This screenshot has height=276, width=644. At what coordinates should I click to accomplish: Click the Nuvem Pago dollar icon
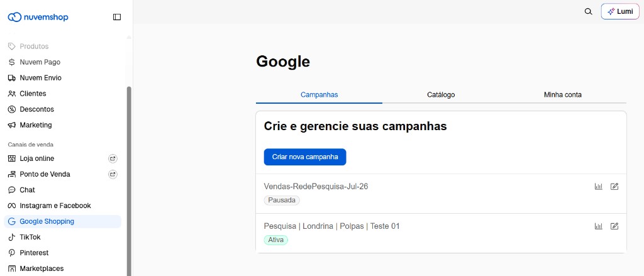coord(12,62)
